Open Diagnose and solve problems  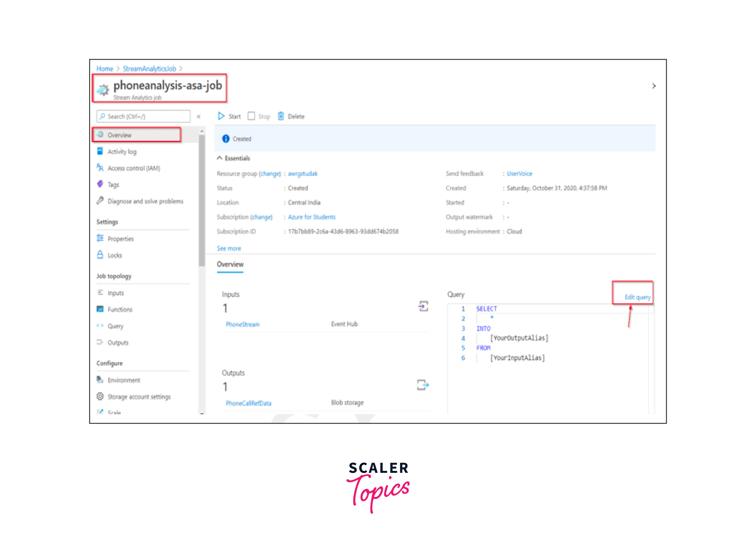tap(145, 201)
